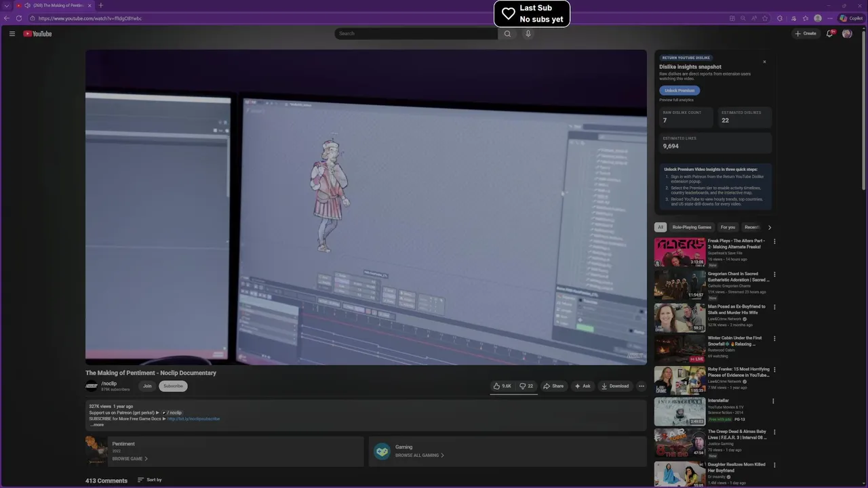Viewport: 868px width, 488px height.
Task: Select the All filter chip
Action: 660,227
